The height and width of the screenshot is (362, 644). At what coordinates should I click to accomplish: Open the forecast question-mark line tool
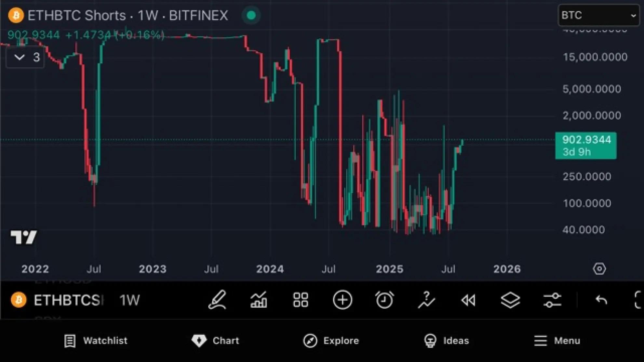(426, 300)
